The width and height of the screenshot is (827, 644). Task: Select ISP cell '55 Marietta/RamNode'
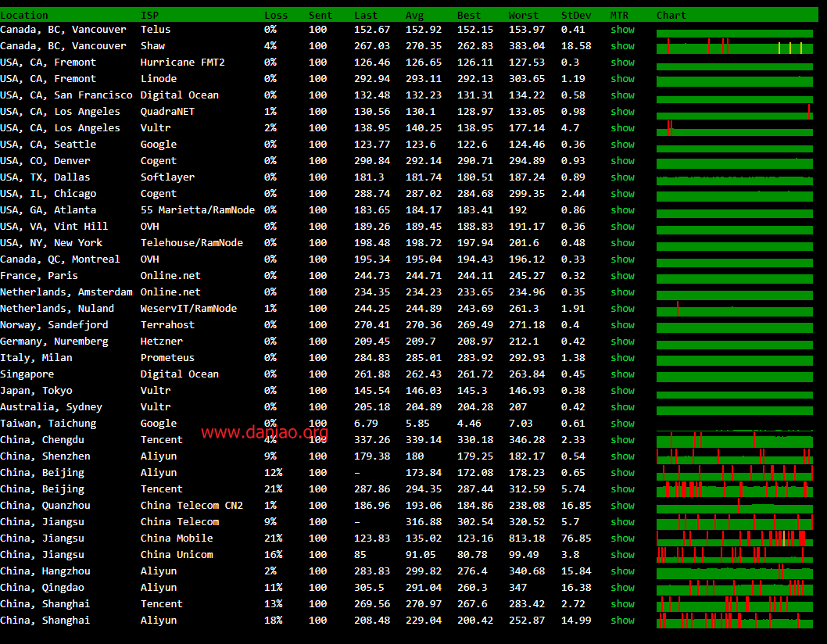click(197, 210)
